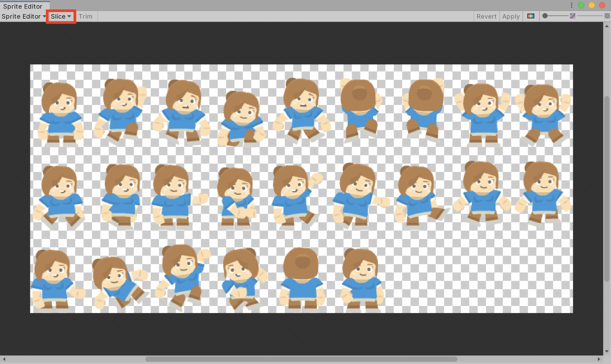Click the Apply button
This screenshot has width=611, height=364.
pyautogui.click(x=510, y=16)
